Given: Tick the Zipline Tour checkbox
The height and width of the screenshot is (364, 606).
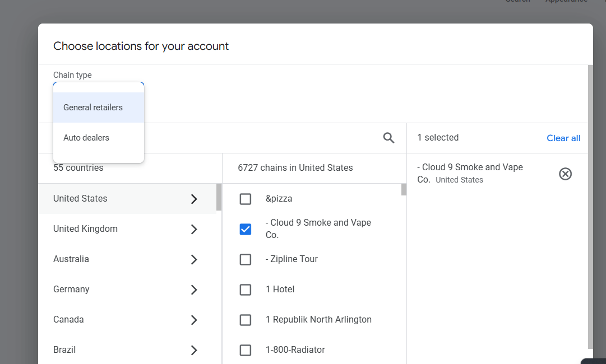Looking at the screenshot, I should pos(245,259).
